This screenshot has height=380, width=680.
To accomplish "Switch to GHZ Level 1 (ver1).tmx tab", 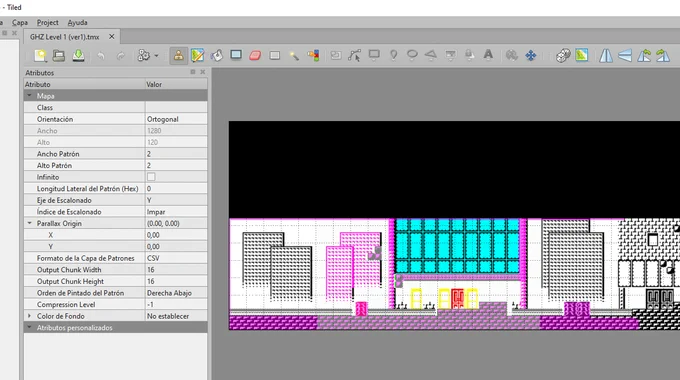I will pos(65,37).
